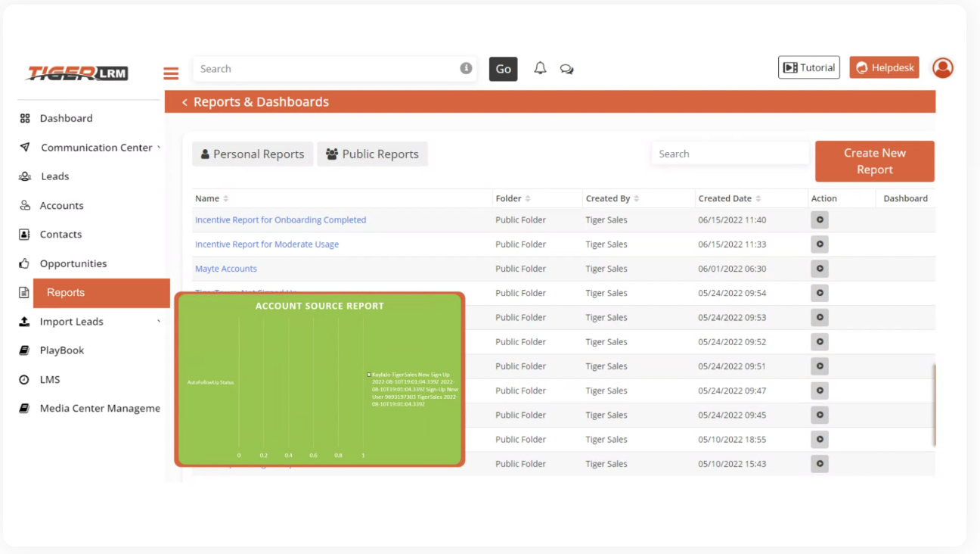Expand Import Leads submenu
Viewport: 980px width, 554px height.
[x=159, y=322]
